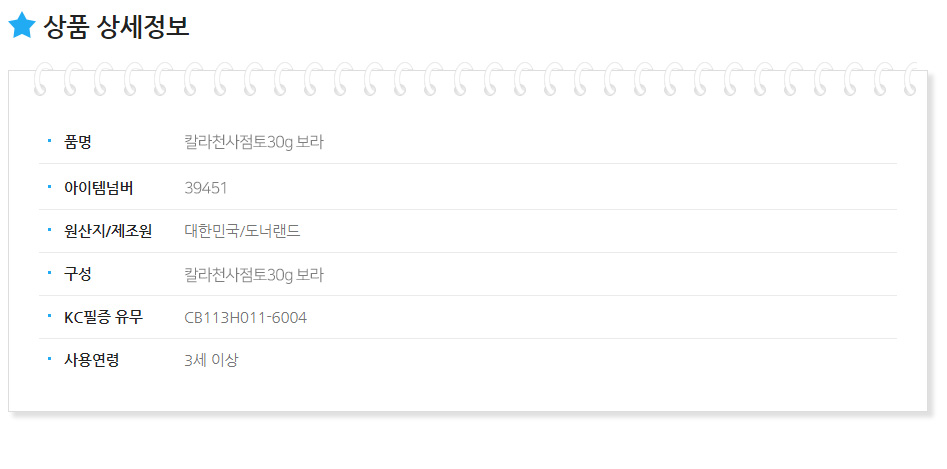Click the KC필증 유무 label

pos(104,317)
